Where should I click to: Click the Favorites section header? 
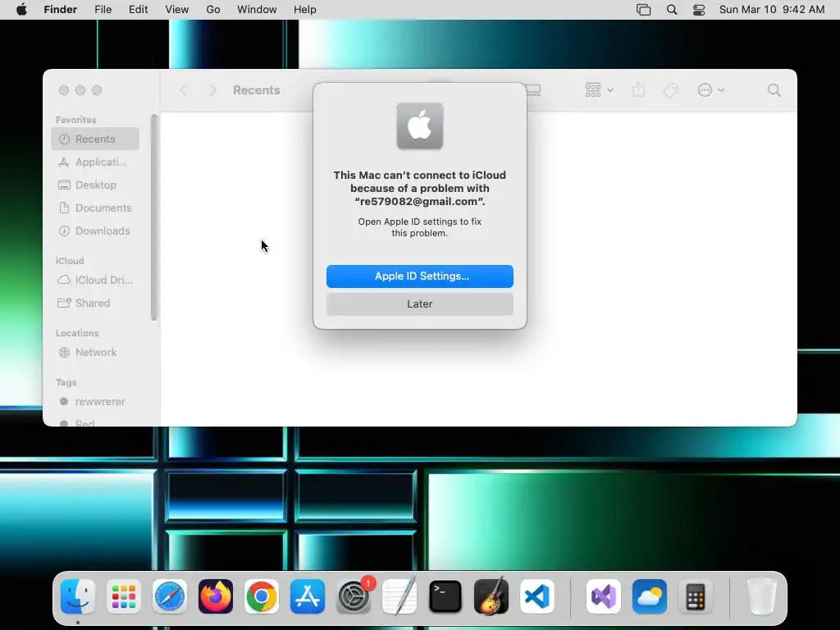coord(76,120)
